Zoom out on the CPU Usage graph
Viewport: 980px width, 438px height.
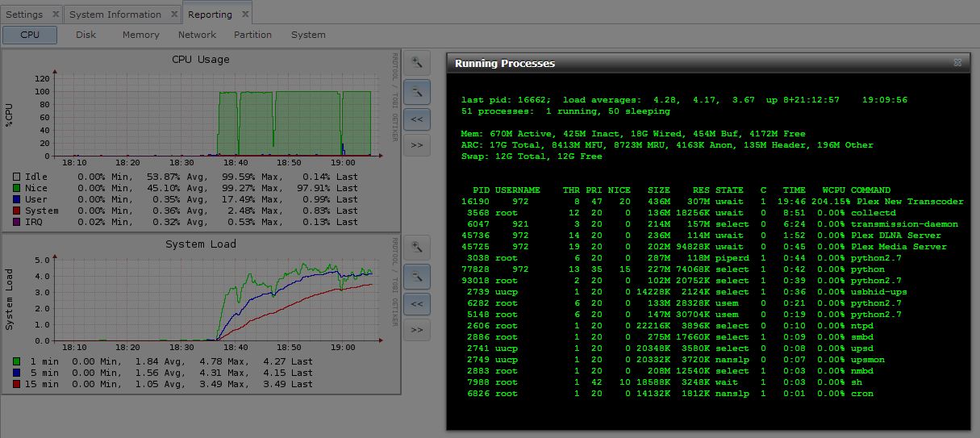[416, 92]
